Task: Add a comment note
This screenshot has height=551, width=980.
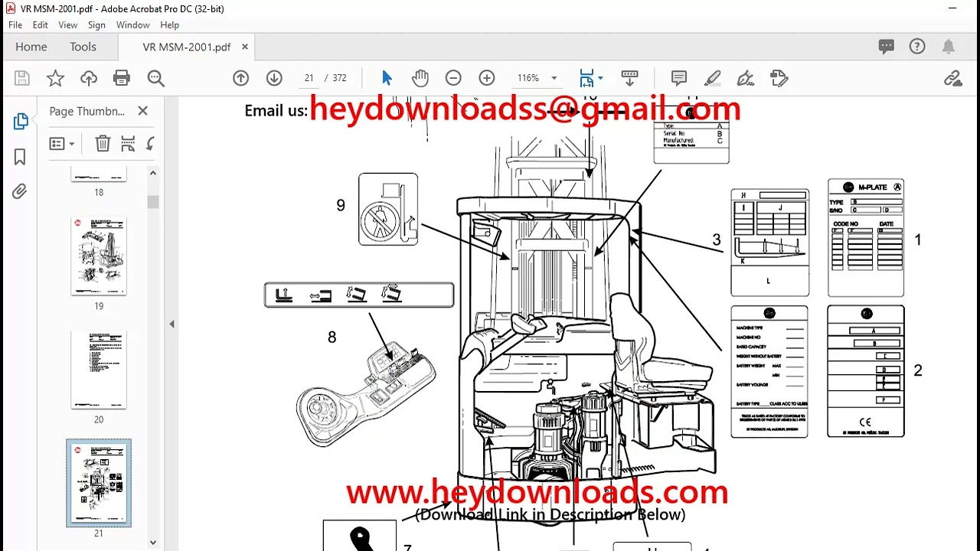Action: pyautogui.click(x=678, y=78)
